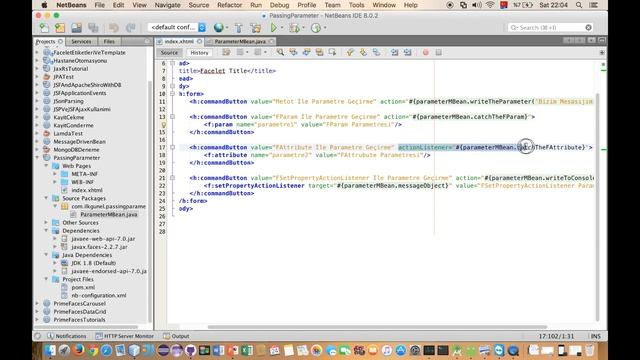Toggle the History view button
Viewport: 640px width, 360px height.
pos(199,53)
